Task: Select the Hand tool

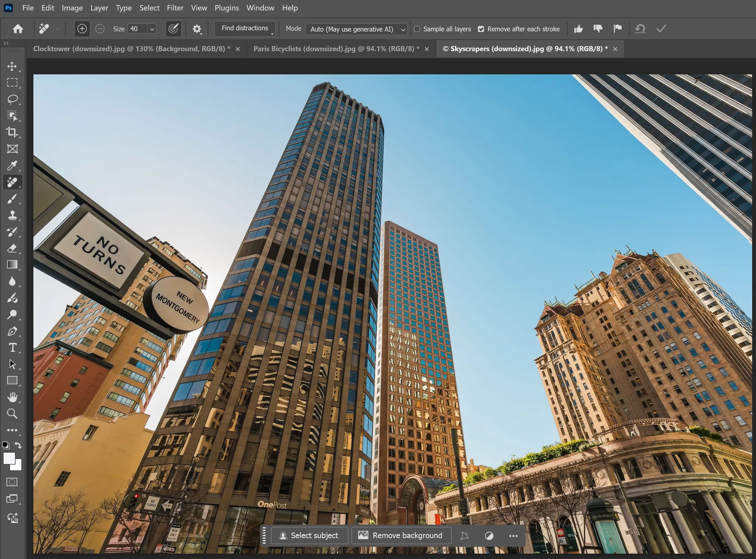Action: 12,397
